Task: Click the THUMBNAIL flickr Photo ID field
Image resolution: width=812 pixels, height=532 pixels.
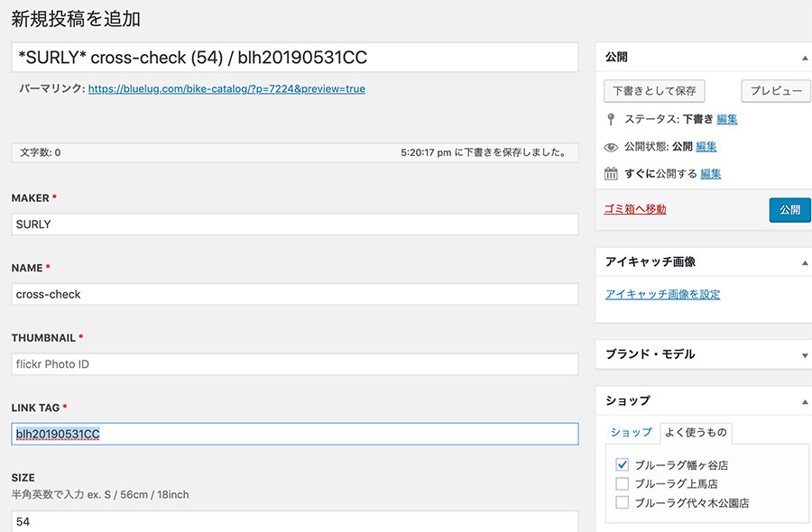Action: pos(295,364)
